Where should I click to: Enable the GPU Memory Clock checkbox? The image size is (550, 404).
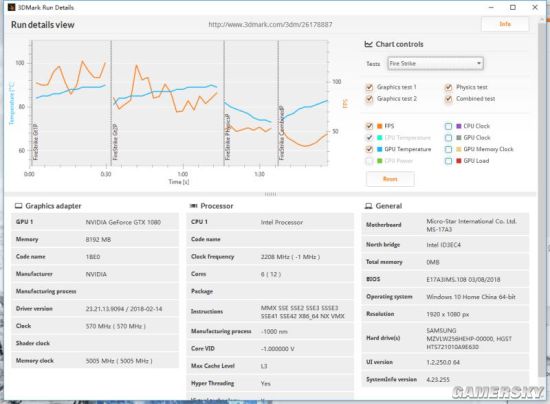(448, 149)
